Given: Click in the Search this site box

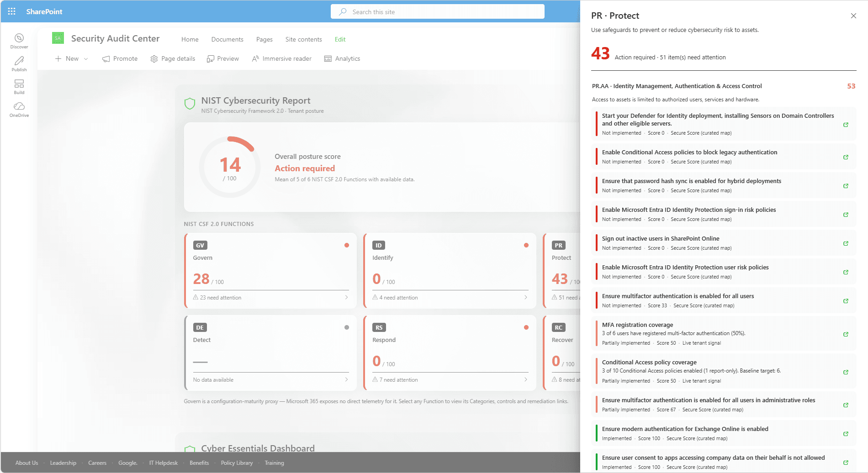Looking at the screenshot, I should click(437, 12).
